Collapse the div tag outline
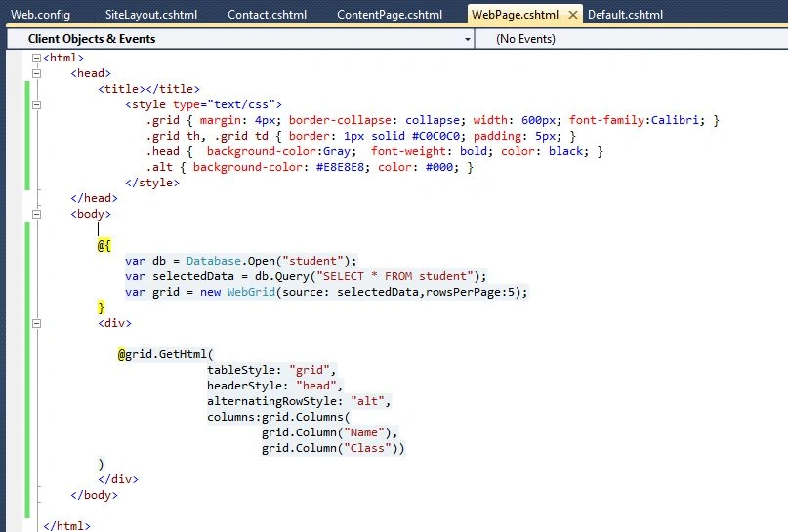Viewport: 788px width, 532px height. click(x=36, y=323)
